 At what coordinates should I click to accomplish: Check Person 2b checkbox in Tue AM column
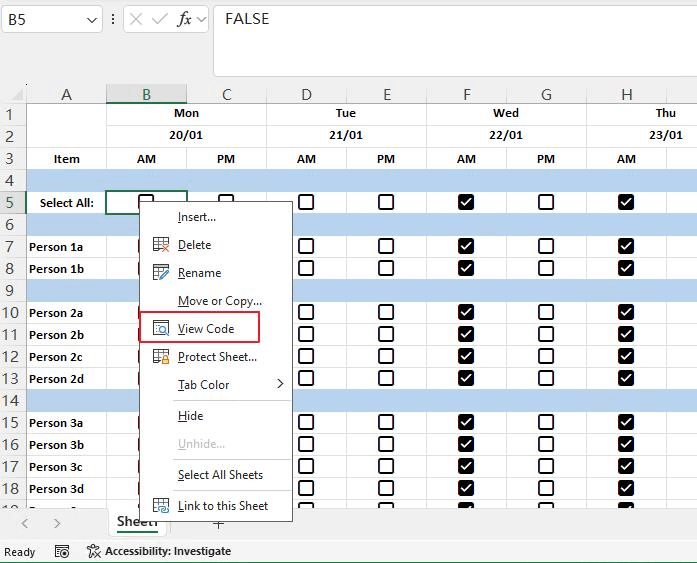coord(306,334)
